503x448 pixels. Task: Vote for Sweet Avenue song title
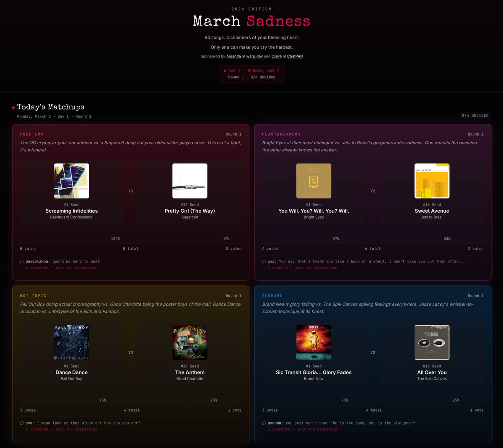(432, 211)
